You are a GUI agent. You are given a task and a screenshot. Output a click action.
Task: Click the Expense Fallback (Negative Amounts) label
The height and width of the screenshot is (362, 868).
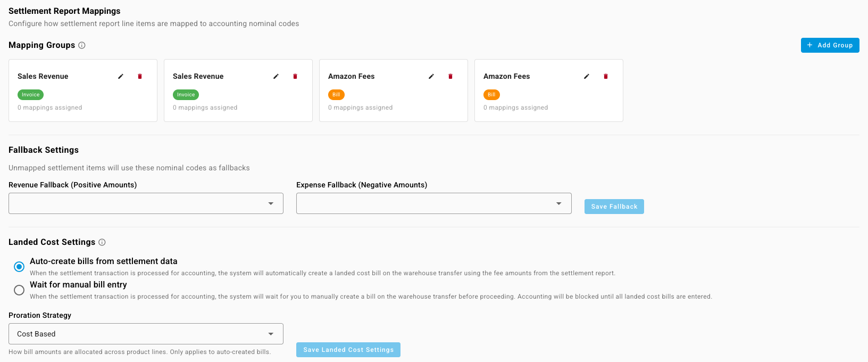pos(362,185)
